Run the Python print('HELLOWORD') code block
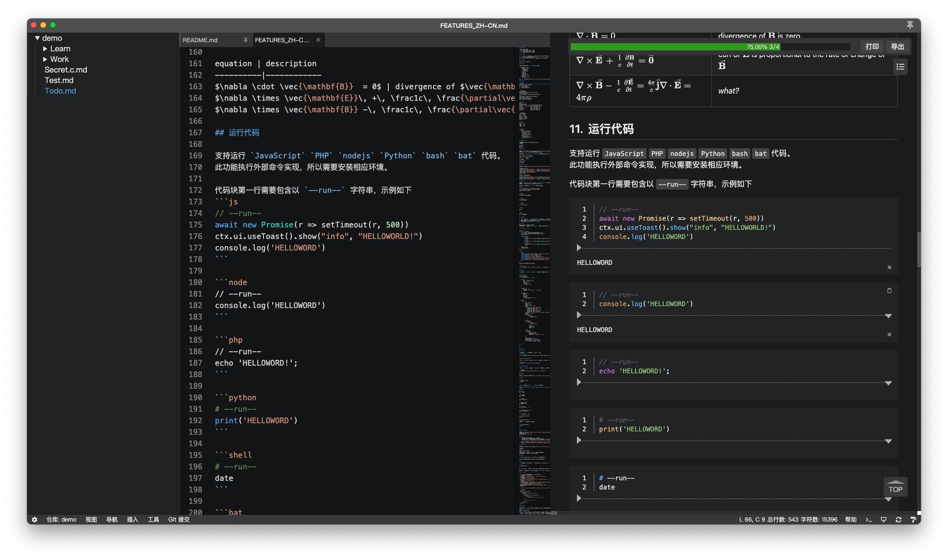948x560 pixels. point(579,440)
